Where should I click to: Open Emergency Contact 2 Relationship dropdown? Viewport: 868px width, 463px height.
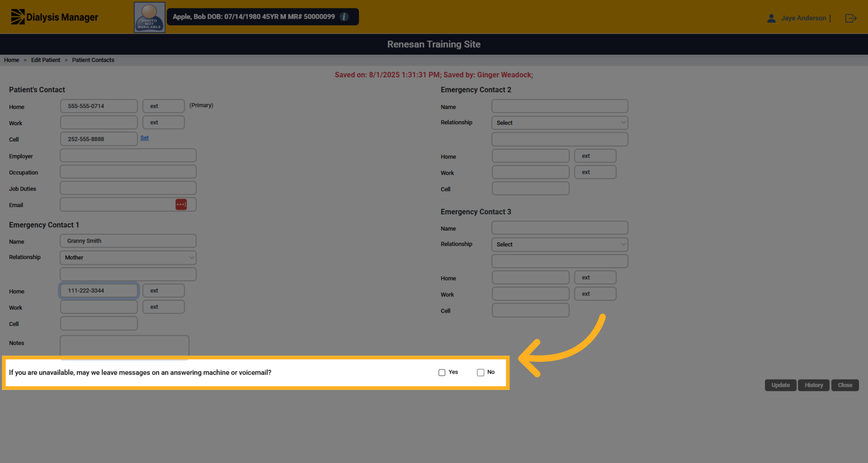[x=560, y=123]
